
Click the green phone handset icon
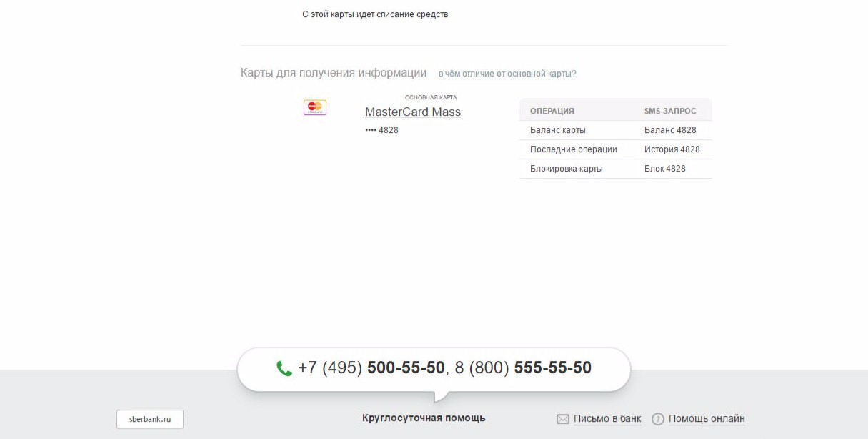284,368
